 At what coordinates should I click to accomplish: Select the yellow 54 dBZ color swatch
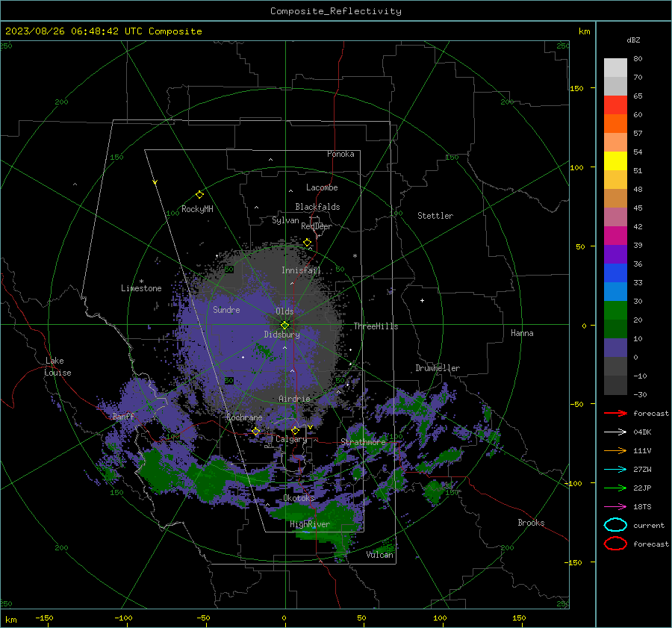pos(615,161)
